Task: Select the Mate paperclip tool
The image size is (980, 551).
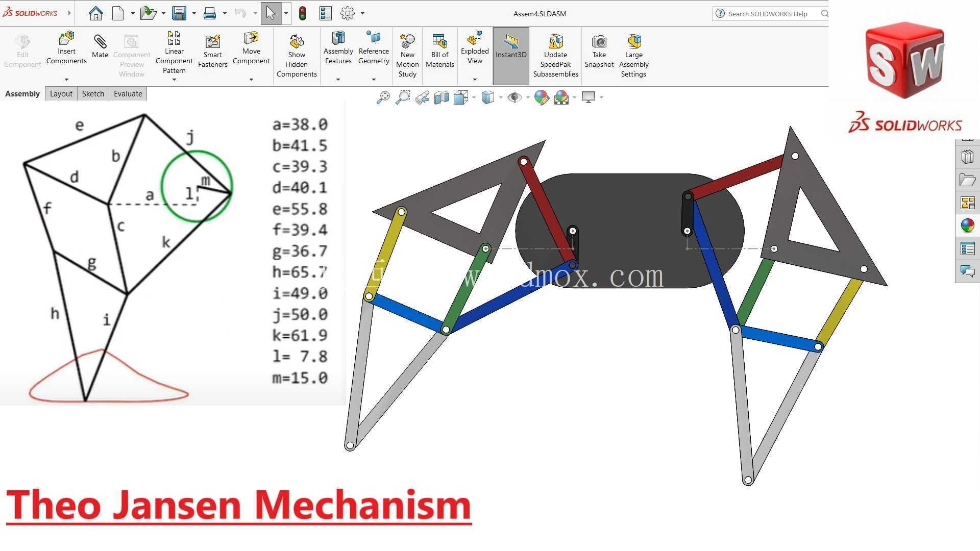Action: click(100, 46)
